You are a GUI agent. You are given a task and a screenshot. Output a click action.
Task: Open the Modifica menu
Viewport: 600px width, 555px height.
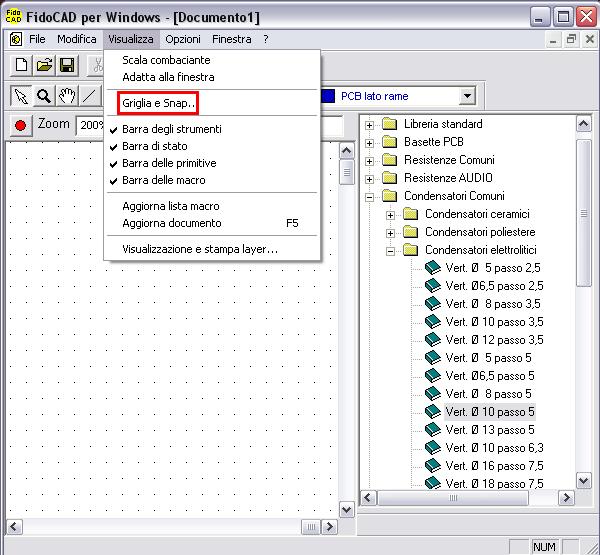click(77, 39)
